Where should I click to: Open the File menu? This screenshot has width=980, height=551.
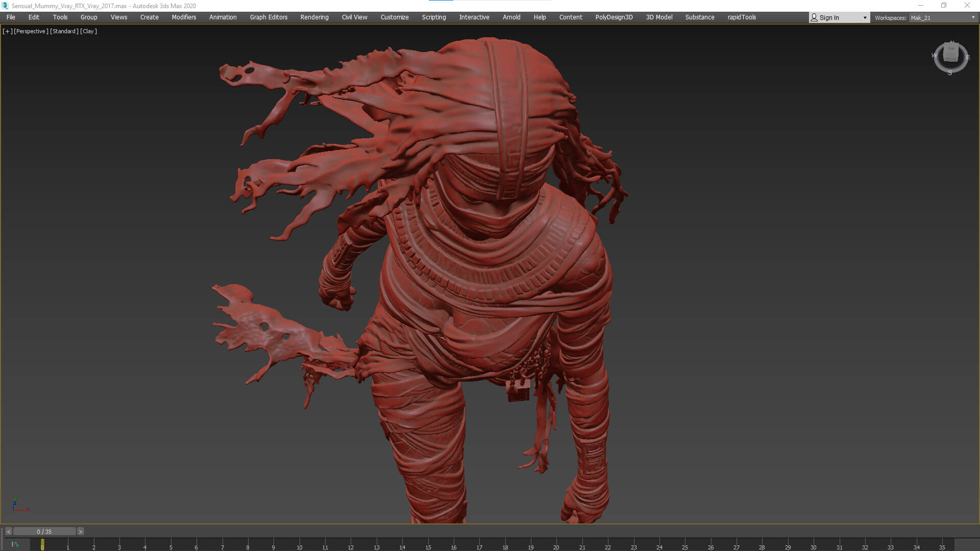11,17
